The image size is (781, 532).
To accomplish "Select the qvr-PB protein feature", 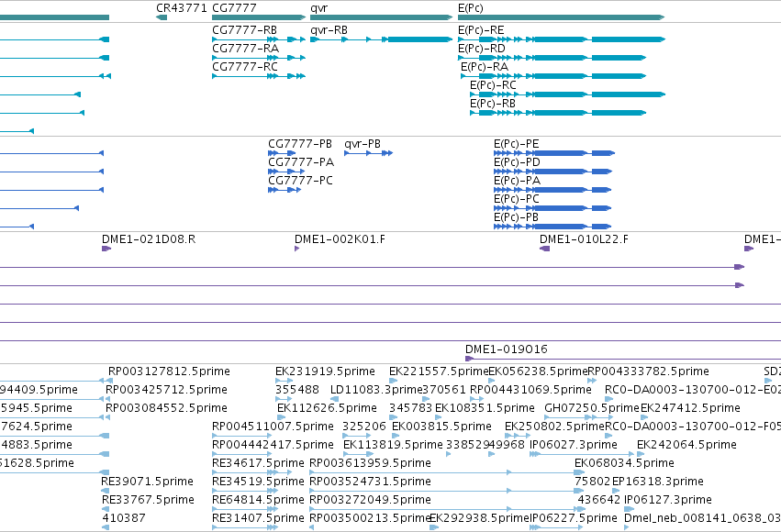I will (x=369, y=153).
